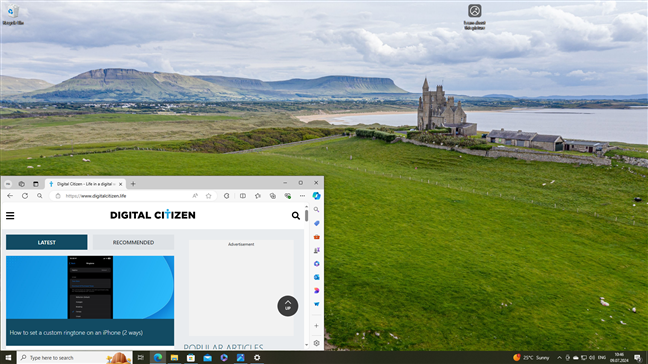Open the Edge profile button
Screen dimensions: 648x364
click(8, 183)
